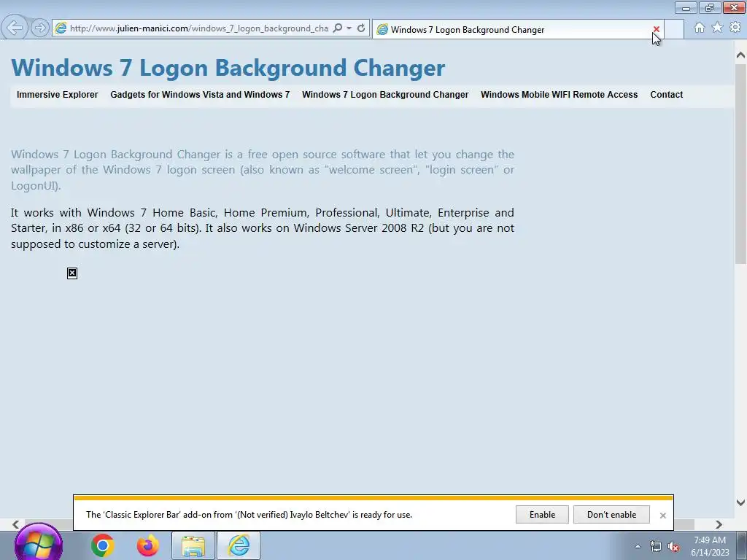Go to the Home page icon

click(x=700, y=28)
